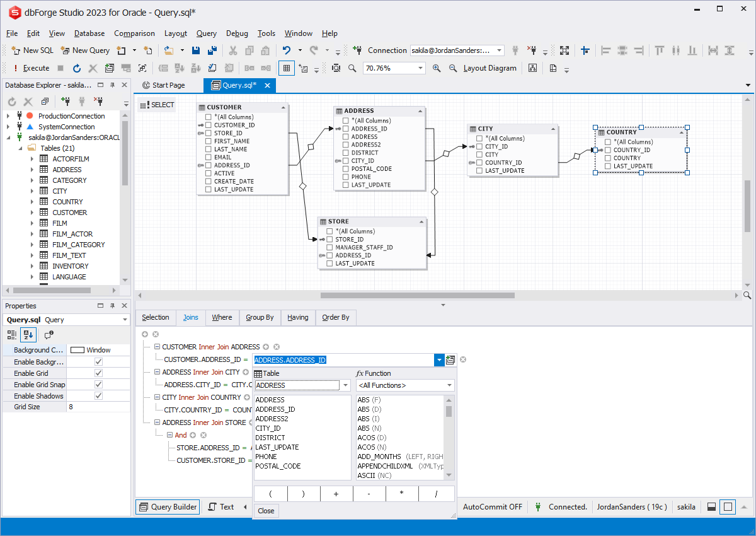
Task: Click the Cut icon on the toolbar
Action: [x=233, y=50]
